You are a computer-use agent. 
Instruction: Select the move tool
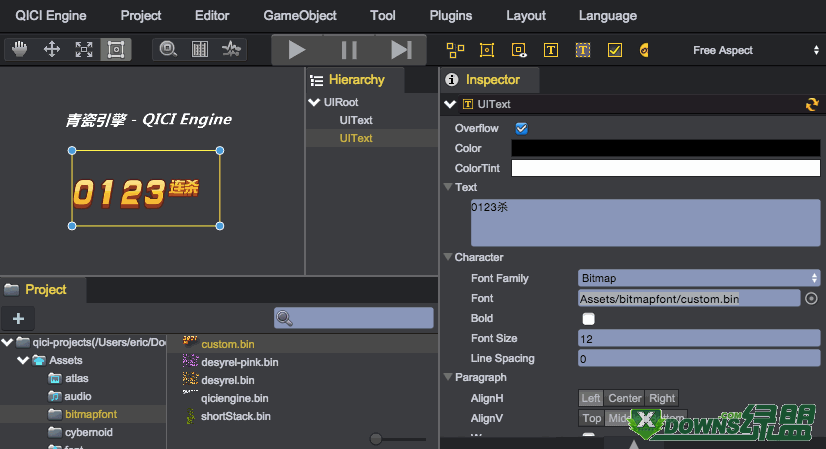52,50
